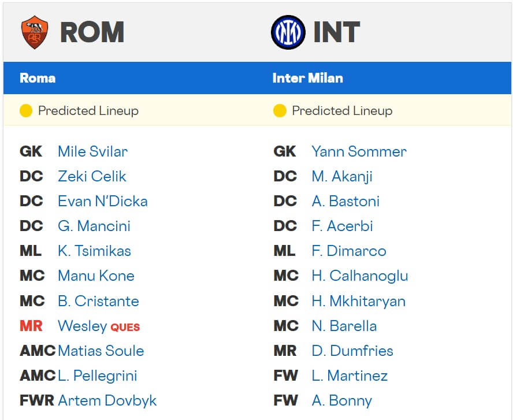Click on H. Calhanoglu's name
This screenshot has width=513, height=420.
tap(359, 276)
